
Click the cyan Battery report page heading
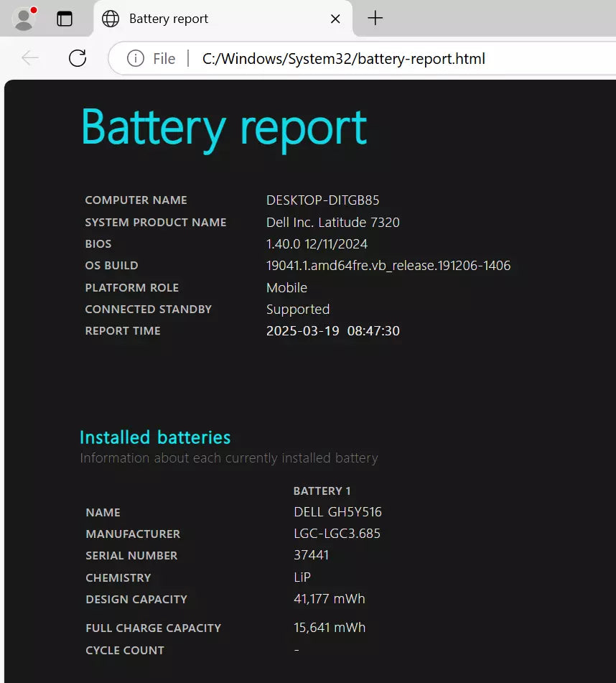(223, 127)
